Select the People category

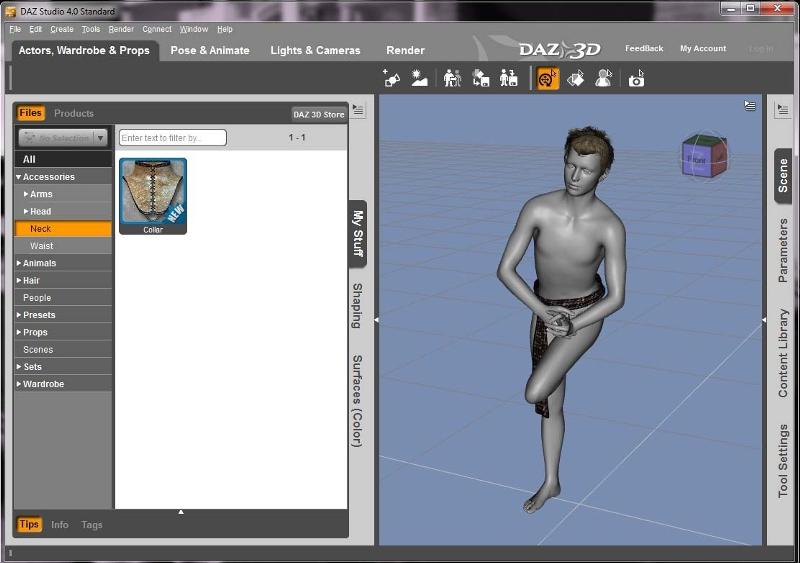click(x=63, y=298)
